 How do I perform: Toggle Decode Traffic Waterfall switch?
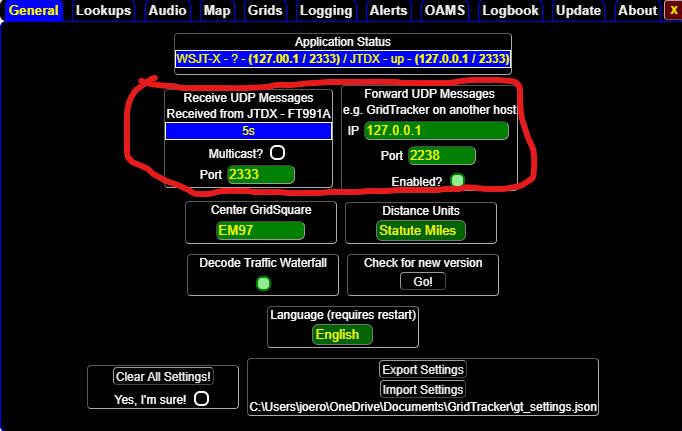pyautogui.click(x=263, y=284)
